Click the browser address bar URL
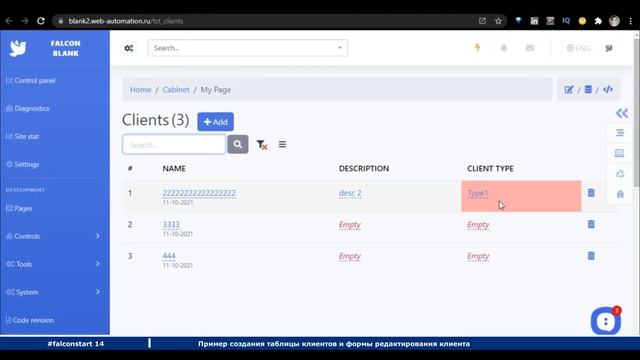 126,21
